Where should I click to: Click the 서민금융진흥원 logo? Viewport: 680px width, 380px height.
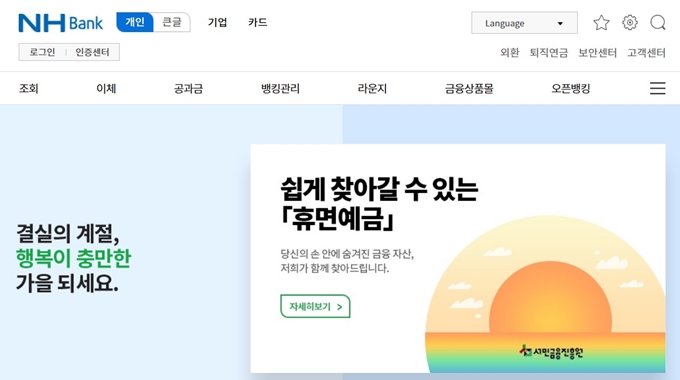(x=551, y=351)
